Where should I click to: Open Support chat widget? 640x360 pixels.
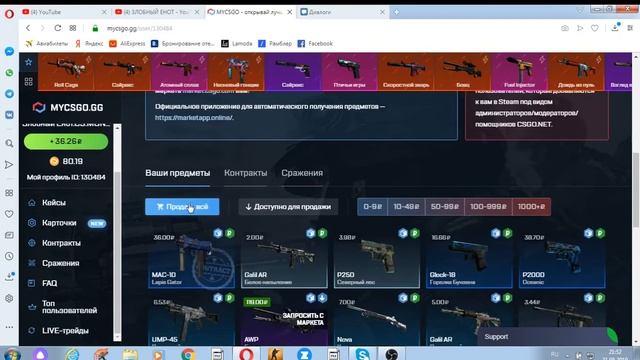coord(547,337)
